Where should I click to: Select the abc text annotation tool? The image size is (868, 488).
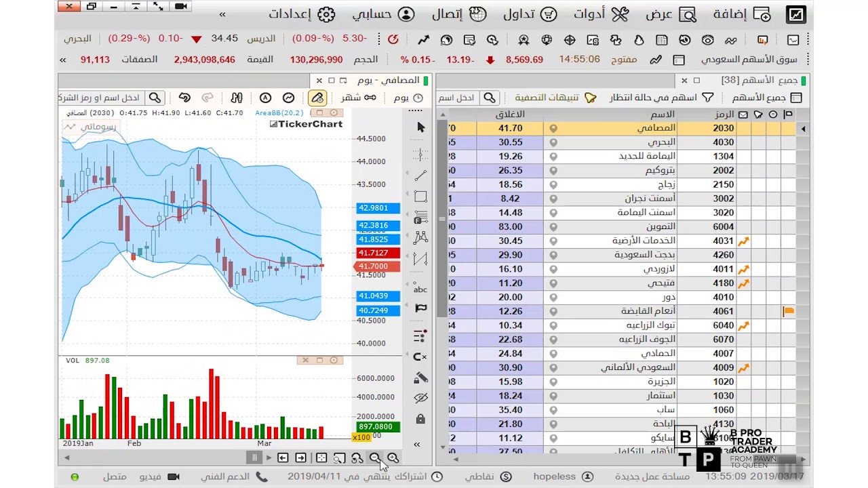pyautogui.click(x=420, y=288)
